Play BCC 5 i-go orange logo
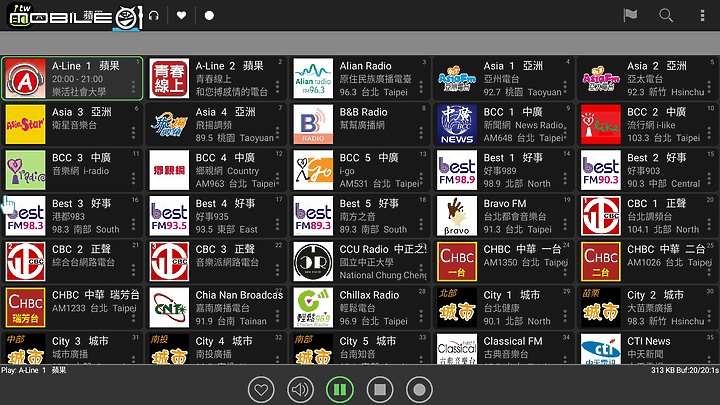Screen dimensions: 720x405 click(x=313, y=170)
